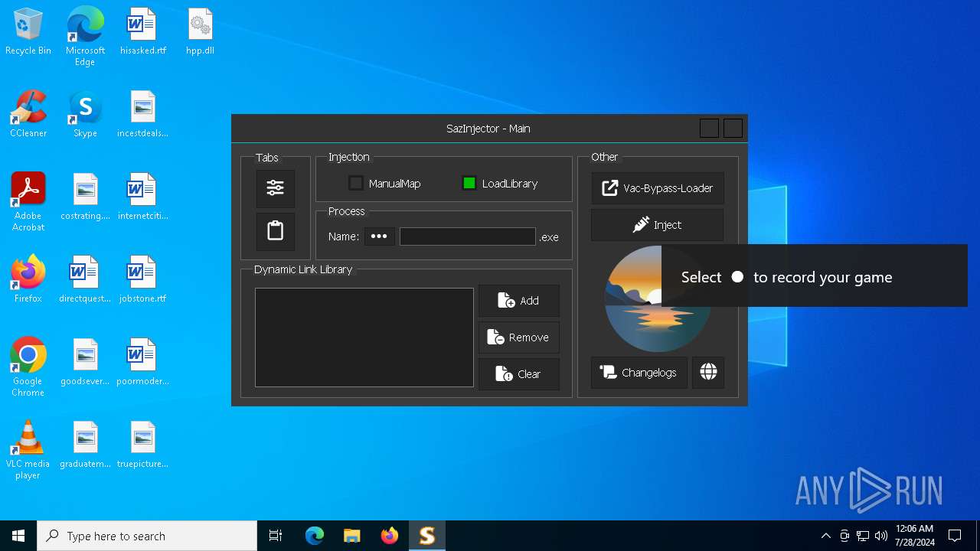Viewport: 980px width, 551px height.
Task: Open the settings sliders tab in SazInjector
Action: click(276, 188)
